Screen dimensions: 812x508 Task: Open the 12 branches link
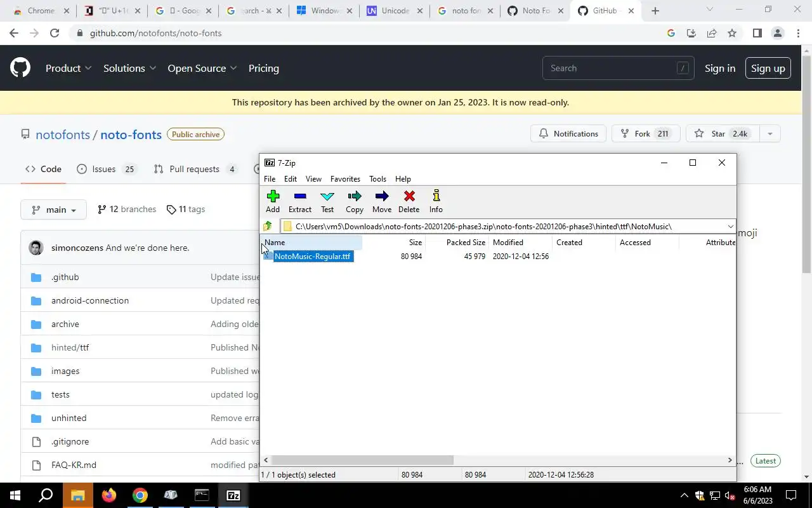[x=126, y=209]
